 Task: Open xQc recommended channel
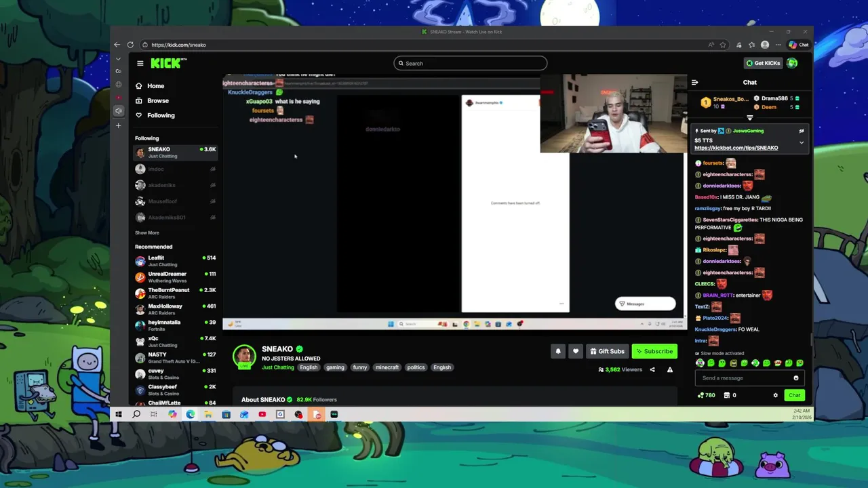click(x=175, y=342)
